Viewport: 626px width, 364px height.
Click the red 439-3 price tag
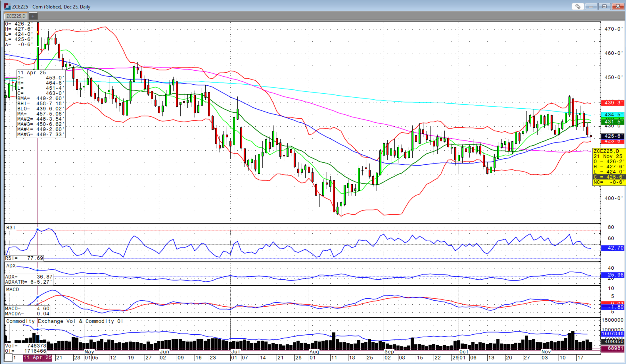coord(612,103)
